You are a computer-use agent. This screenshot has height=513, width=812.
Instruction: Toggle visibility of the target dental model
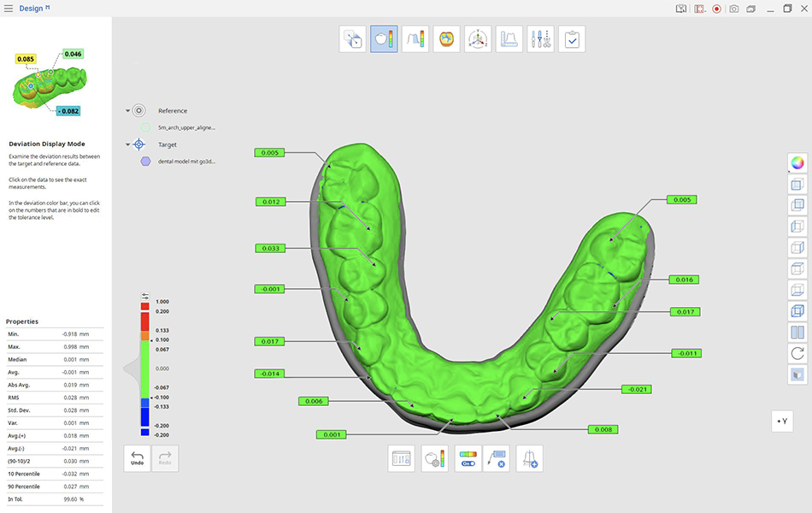click(x=146, y=161)
